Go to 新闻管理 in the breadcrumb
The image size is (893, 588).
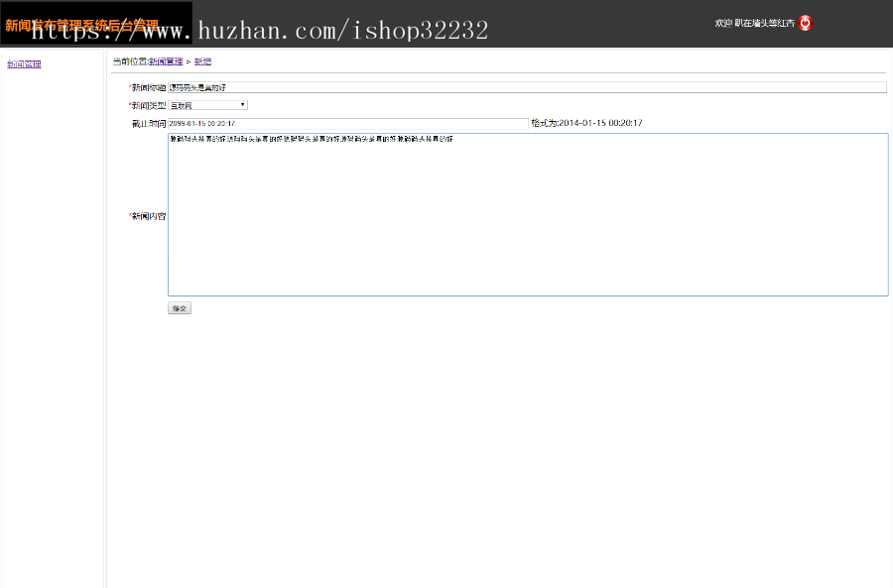166,61
